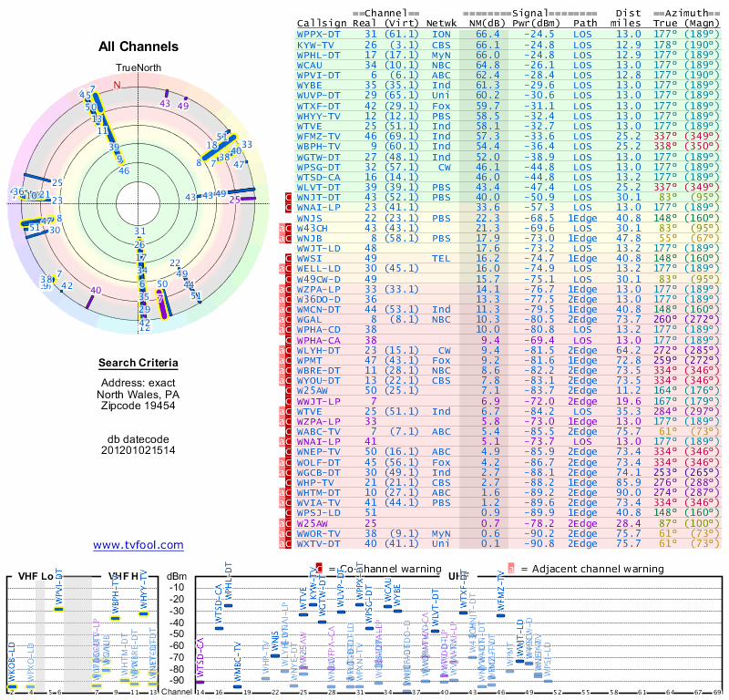Click the WFMZ-TV callsign entry

point(320,135)
